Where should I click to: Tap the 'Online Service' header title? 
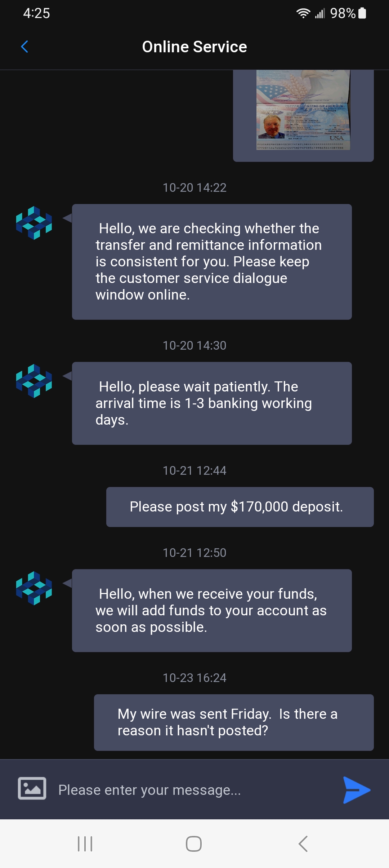194,47
